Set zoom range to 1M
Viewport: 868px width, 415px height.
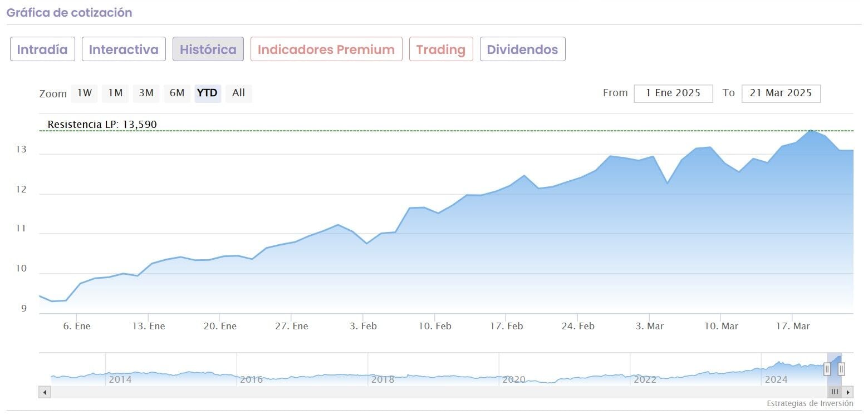pyautogui.click(x=115, y=93)
